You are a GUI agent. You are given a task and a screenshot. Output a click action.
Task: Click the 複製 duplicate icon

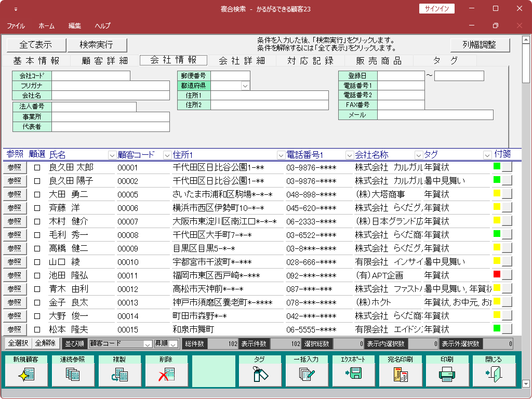(x=120, y=375)
